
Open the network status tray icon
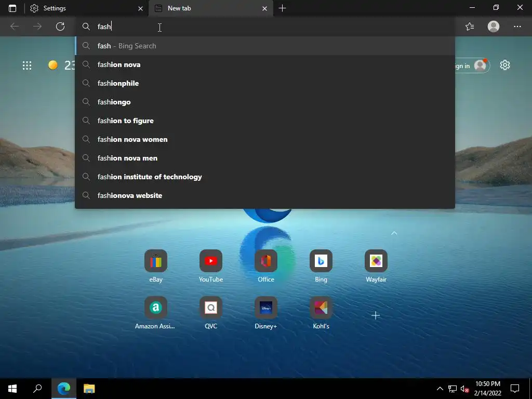tap(453, 389)
